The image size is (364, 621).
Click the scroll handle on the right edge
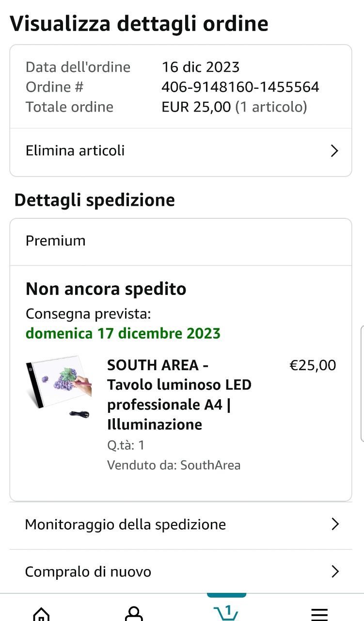[362, 383]
